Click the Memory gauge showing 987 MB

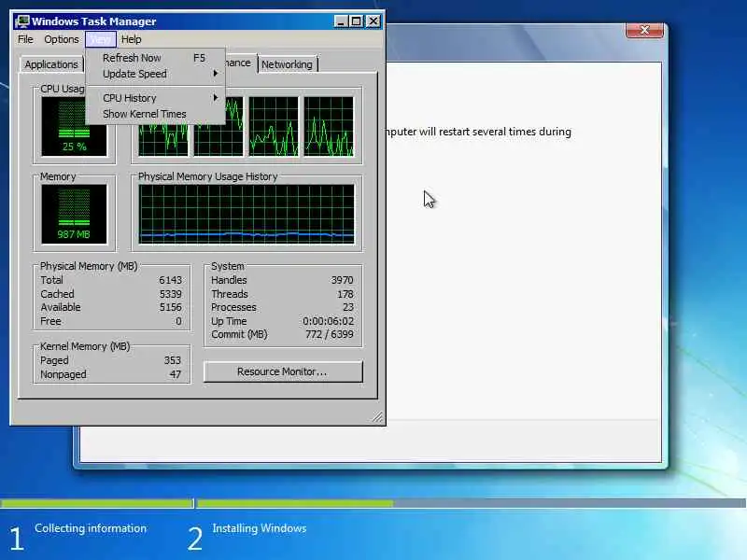coord(74,215)
